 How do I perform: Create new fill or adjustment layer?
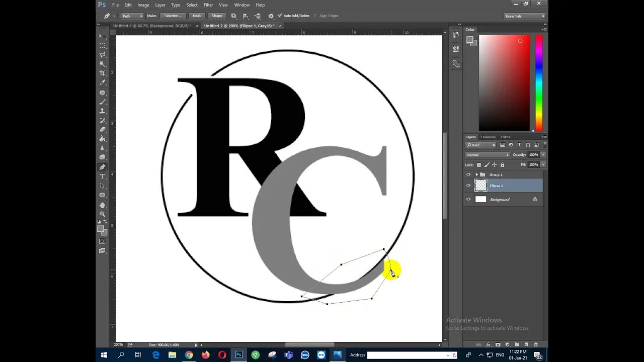click(507, 345)
